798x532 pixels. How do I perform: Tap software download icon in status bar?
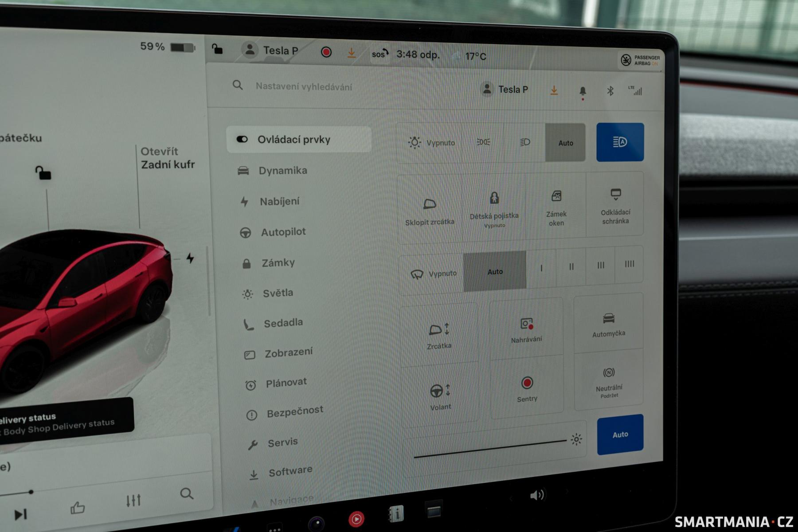click(351, 53)
